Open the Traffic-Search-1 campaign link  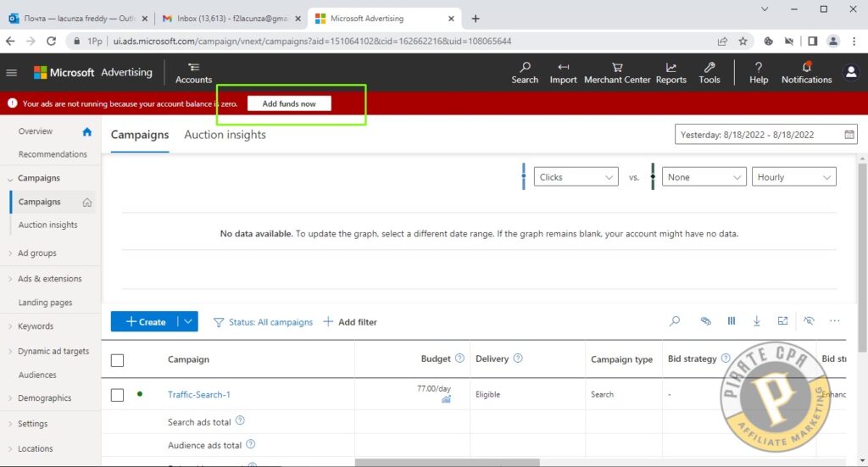[198, 394]
